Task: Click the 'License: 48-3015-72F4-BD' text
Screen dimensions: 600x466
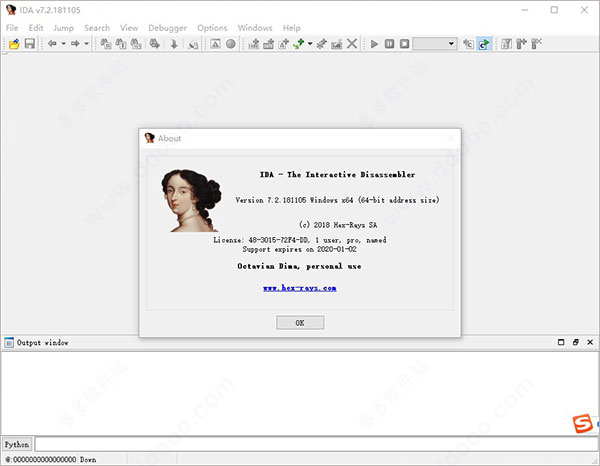Action: 300,240
